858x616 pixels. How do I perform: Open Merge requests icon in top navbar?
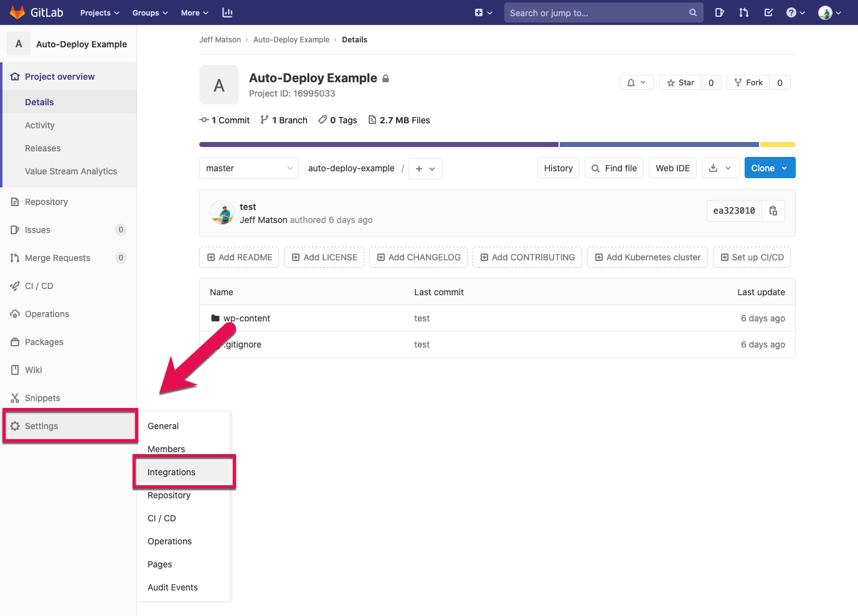pyautogui.click(x=744, y=12)
